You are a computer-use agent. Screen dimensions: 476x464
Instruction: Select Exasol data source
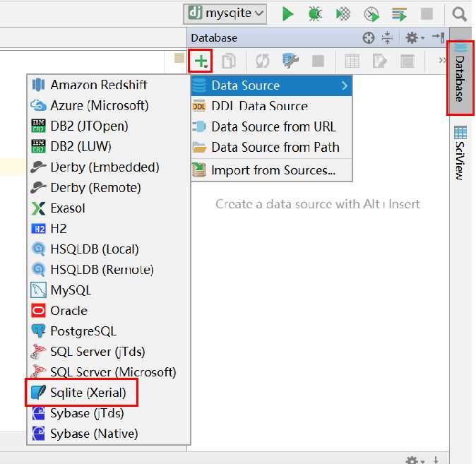[x=108, y=208]
